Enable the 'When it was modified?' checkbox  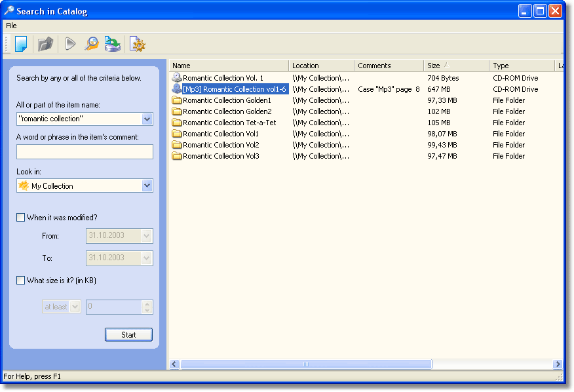coord(21,217)
